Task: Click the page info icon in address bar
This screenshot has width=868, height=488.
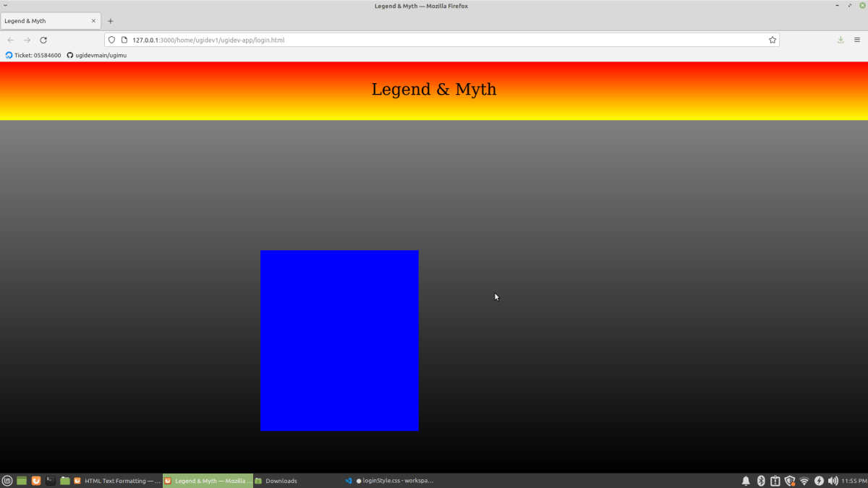Action: tap(124, 40)
